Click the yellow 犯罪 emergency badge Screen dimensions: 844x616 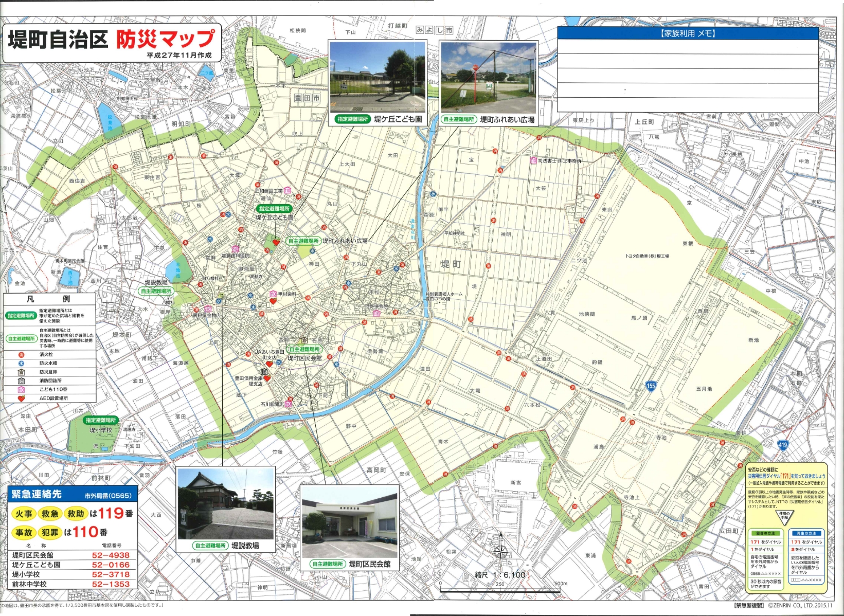(x=50, y=532)
